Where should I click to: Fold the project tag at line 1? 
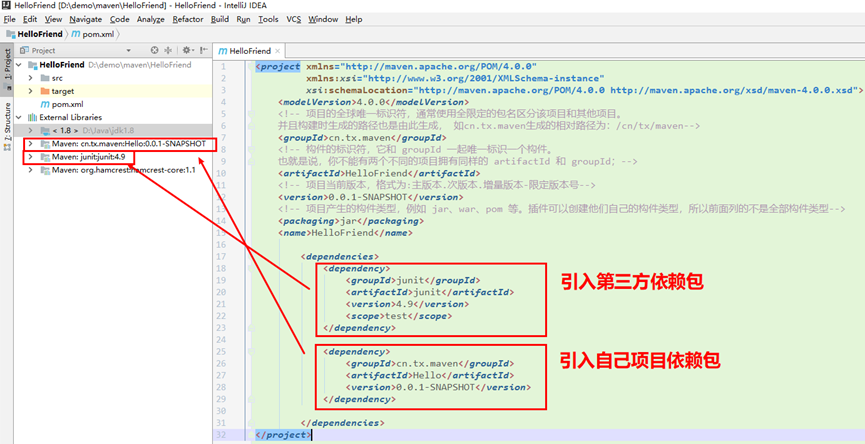click(251, 67)
